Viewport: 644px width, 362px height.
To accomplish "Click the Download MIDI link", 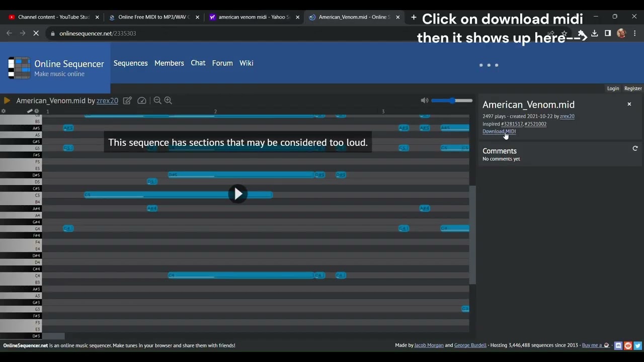I will click(499, 131).
